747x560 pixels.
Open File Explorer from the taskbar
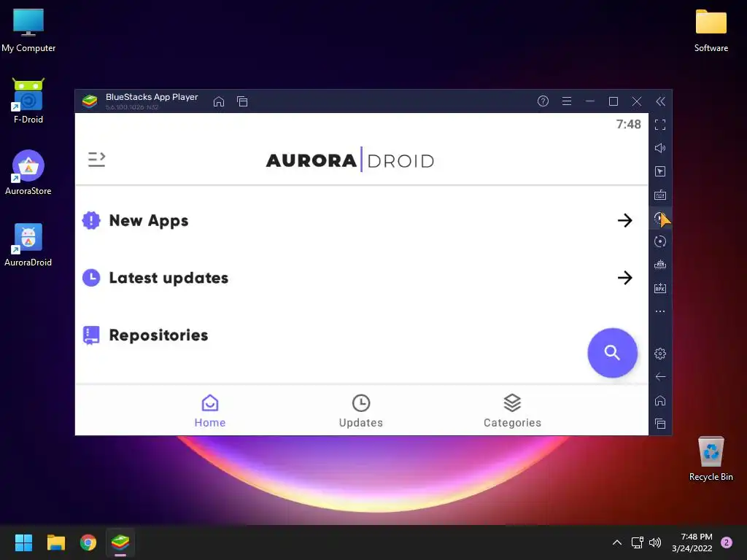[x=55, y=542]
